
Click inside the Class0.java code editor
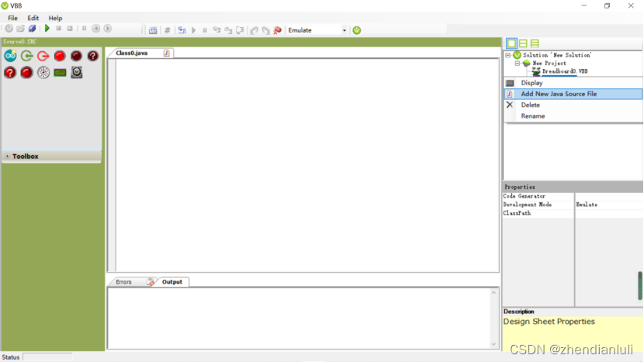(x=307, y=165)
